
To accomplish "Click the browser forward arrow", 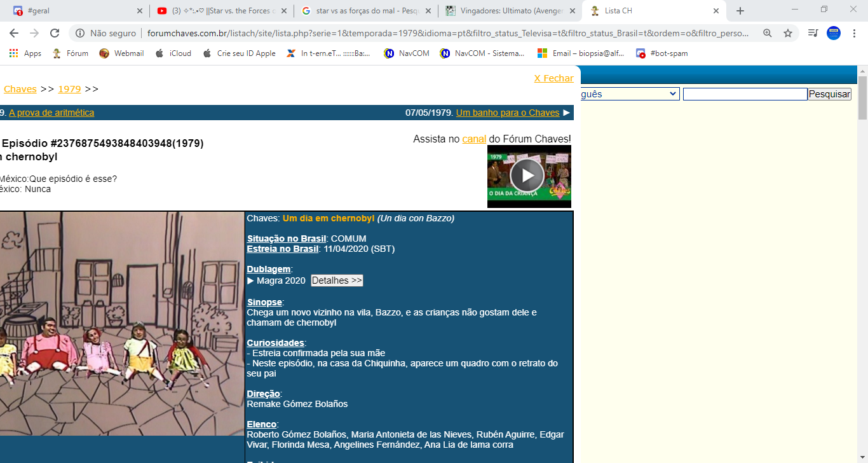I will tap(34, 33).
